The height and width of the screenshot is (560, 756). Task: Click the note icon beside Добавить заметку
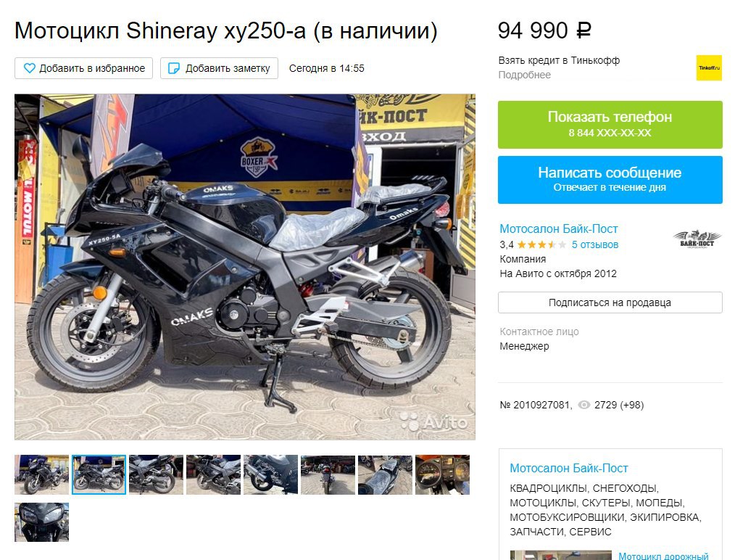click(x=173, y=68)
